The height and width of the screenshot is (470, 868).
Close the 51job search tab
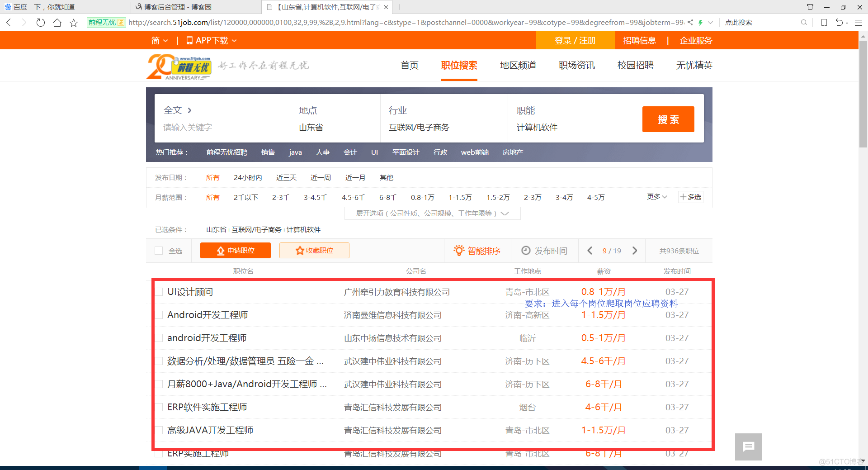386,7
